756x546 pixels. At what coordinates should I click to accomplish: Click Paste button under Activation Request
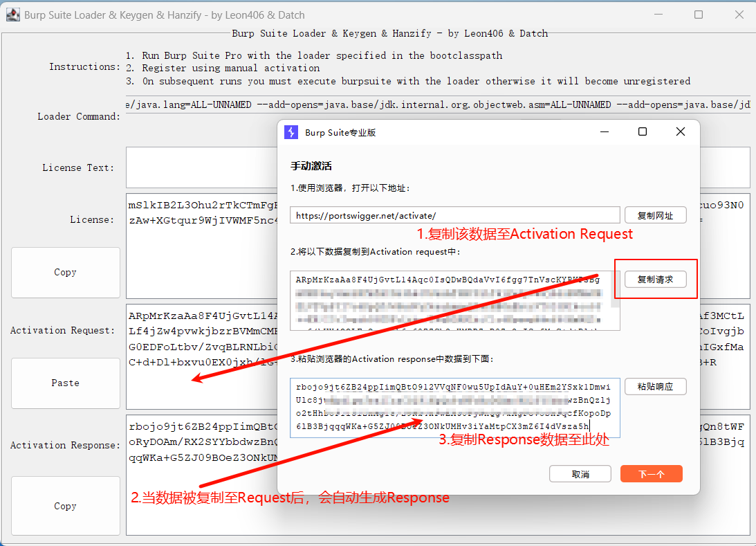tap(66, 383)
